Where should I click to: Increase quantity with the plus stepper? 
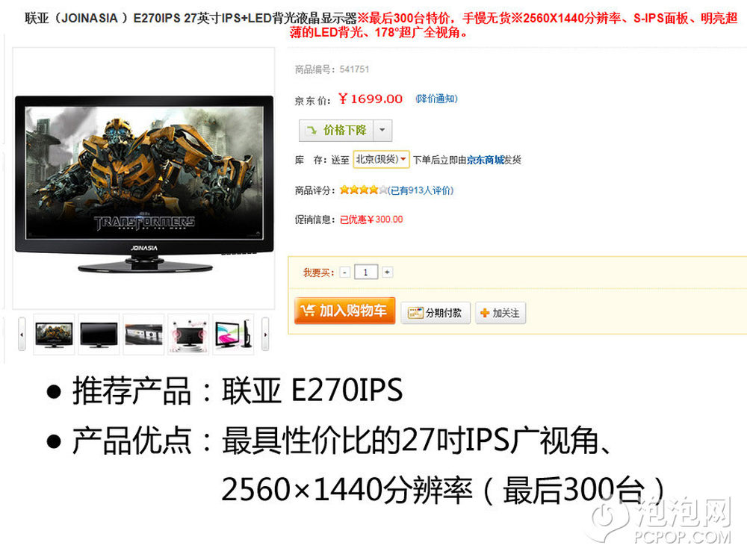click(387, 273)
